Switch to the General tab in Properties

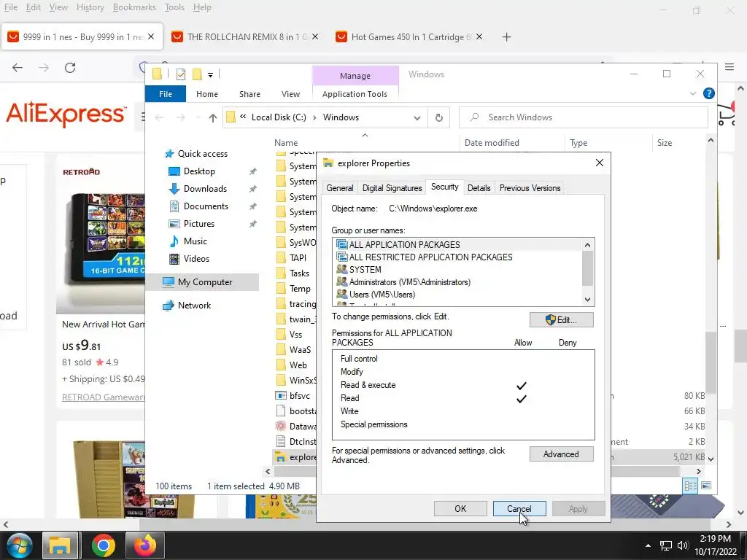pyautogui.click(x=340, y=188)
